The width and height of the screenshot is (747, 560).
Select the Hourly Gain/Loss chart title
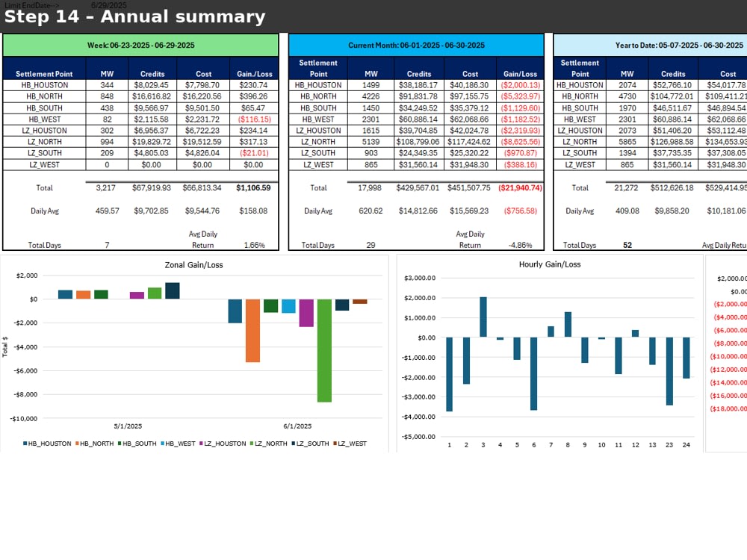click(x=550, y=264)
